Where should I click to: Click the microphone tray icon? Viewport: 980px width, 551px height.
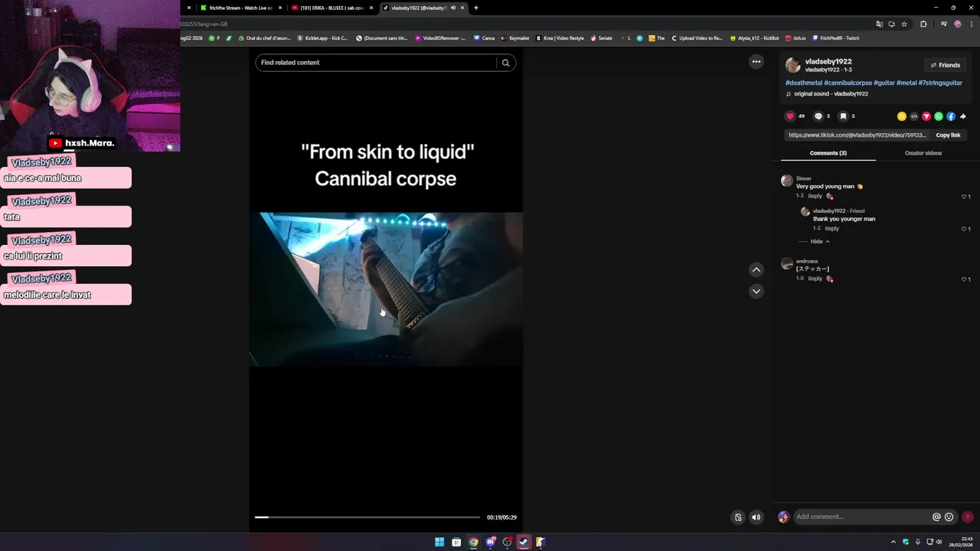917,542
